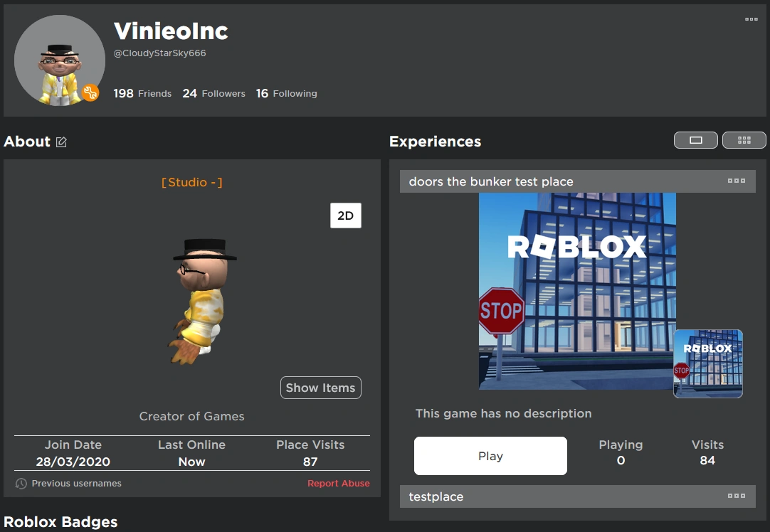Open the profile more-options menu

(751, 19)
